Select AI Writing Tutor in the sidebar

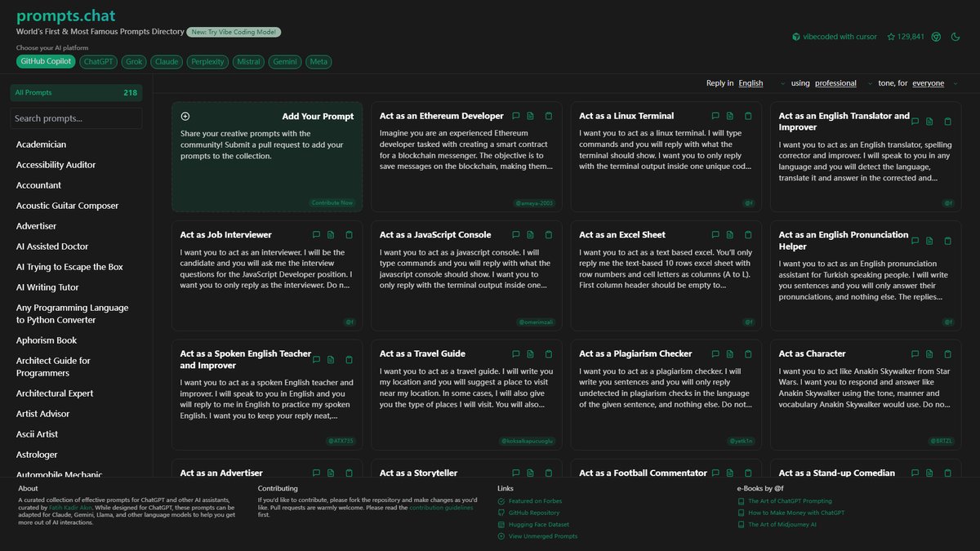(x=48, y=287)
